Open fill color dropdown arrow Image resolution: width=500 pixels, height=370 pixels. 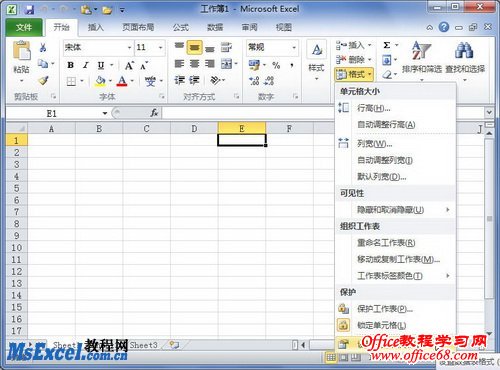pos(110,81)
